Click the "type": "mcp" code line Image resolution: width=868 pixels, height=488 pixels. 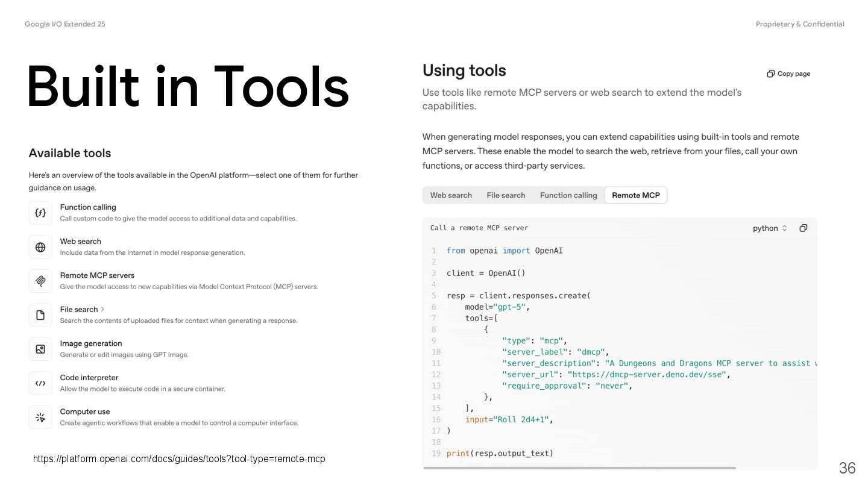(535, 341)
